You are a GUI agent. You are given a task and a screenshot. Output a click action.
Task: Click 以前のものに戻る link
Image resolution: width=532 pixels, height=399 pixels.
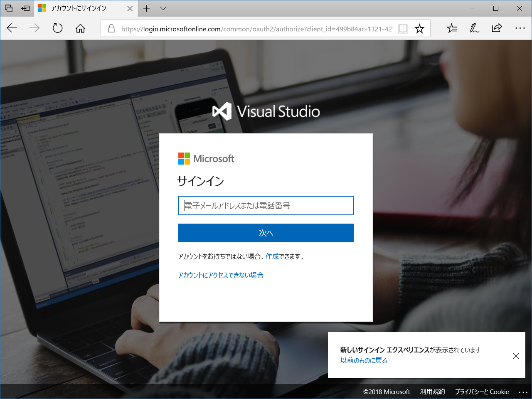[364, 360]
